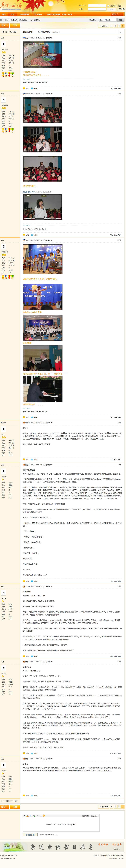This screenshot has width=126, height=868.
Task: Click the 搜索 button
Action: tap(121, 20)
